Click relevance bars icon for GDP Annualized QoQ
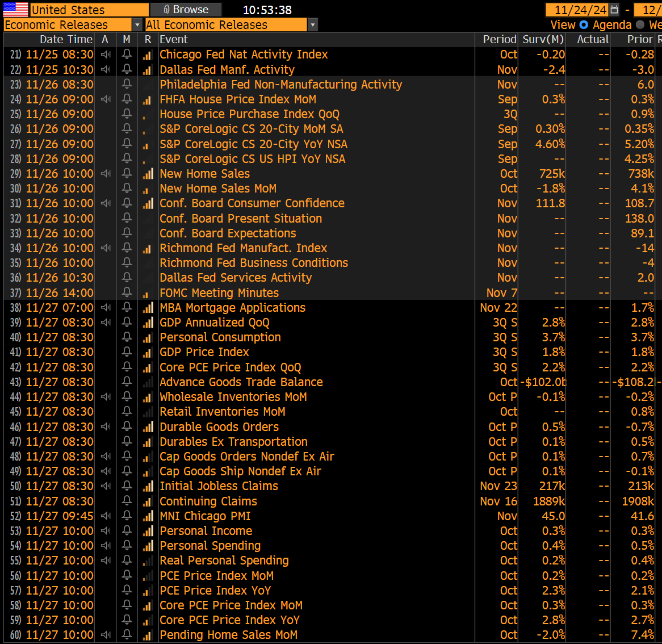662x644 pixels. 148,322
